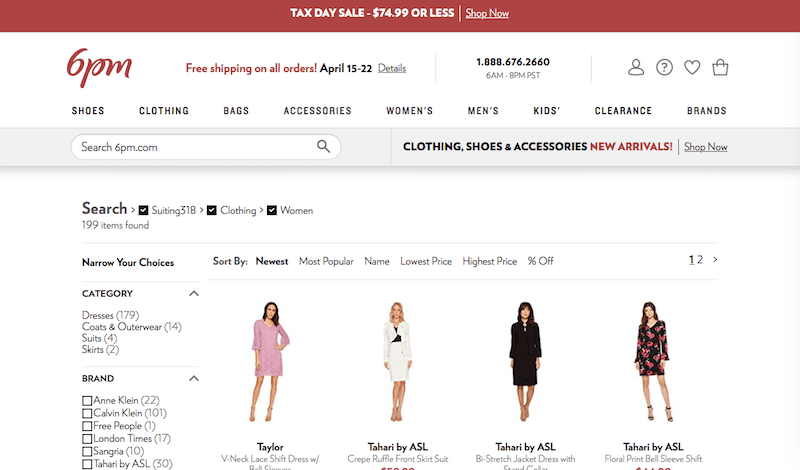Image resolution: width=800 pixels, height=470 pixels.
Task: Collapse the Category filter section
Action: pyautogui.click(x=194, y=293)
